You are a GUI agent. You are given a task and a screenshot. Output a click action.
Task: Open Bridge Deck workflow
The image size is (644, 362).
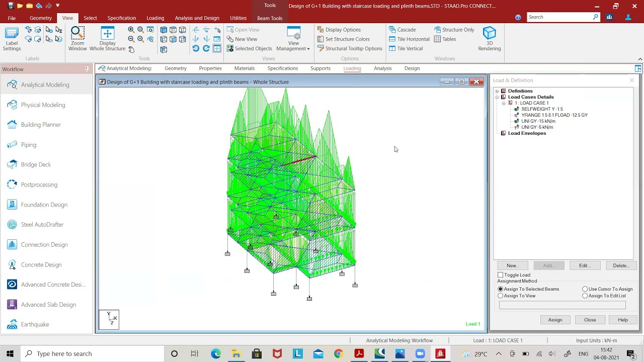point(36,164)
